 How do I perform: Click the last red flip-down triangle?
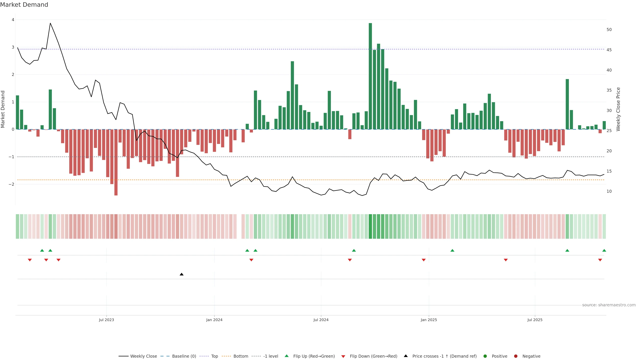click(x=600, y=260)
